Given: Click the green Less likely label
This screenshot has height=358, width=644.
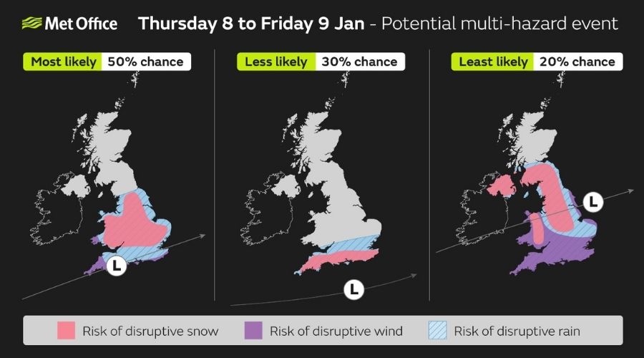Looking at the screenshot, I should (x=275, y=62).
